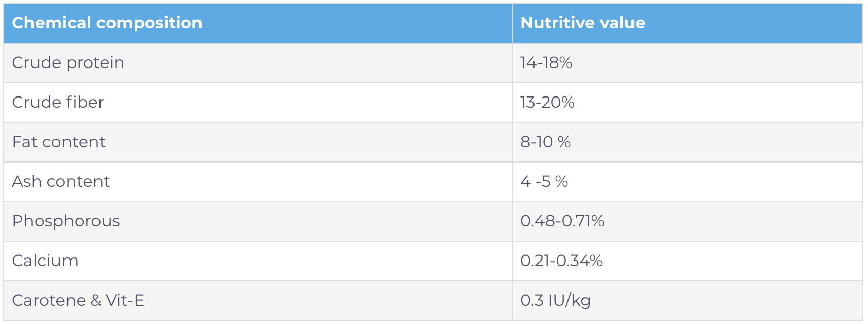Click the Nutritive value column header
Viewport: 868px width, 324px height.
tap(583, 23)
